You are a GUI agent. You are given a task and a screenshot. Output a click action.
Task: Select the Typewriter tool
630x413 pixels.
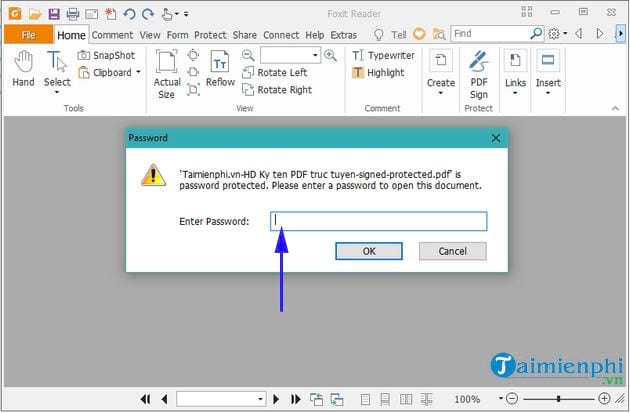point(383,55)
